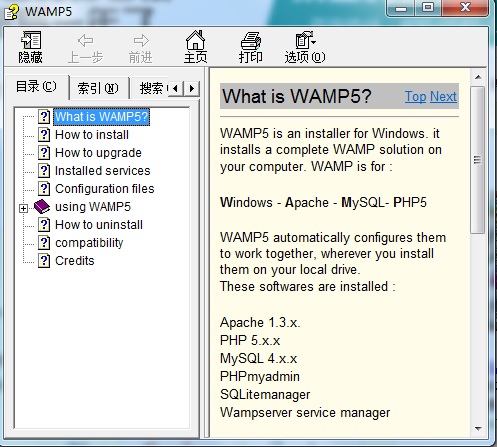This screenshot has width=497, height=447.
Task: Click the Hide (隐藏) toolbar icon
Action: point(31,40)
